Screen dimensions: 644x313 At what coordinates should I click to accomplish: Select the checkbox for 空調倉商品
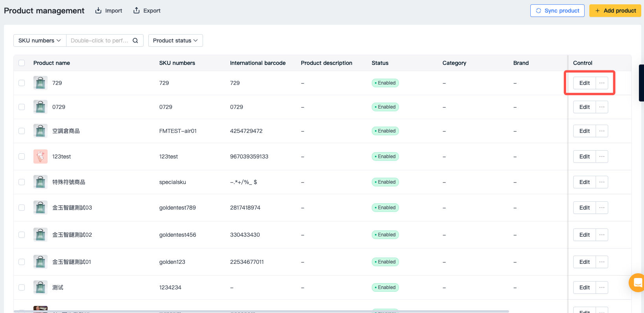point(22,131)
